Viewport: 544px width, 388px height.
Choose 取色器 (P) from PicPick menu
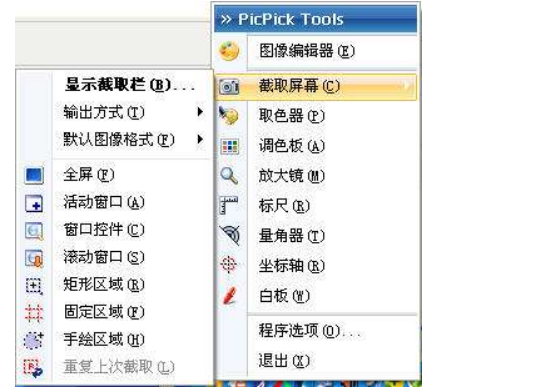pos(316,116)
